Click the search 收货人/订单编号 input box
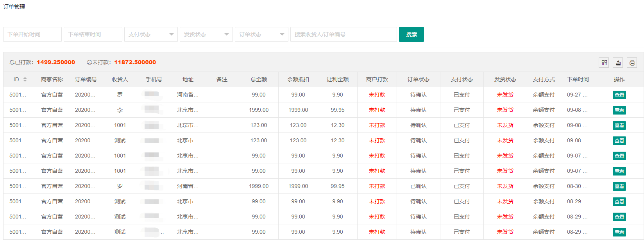644x240 pixels. click(343, 34)
